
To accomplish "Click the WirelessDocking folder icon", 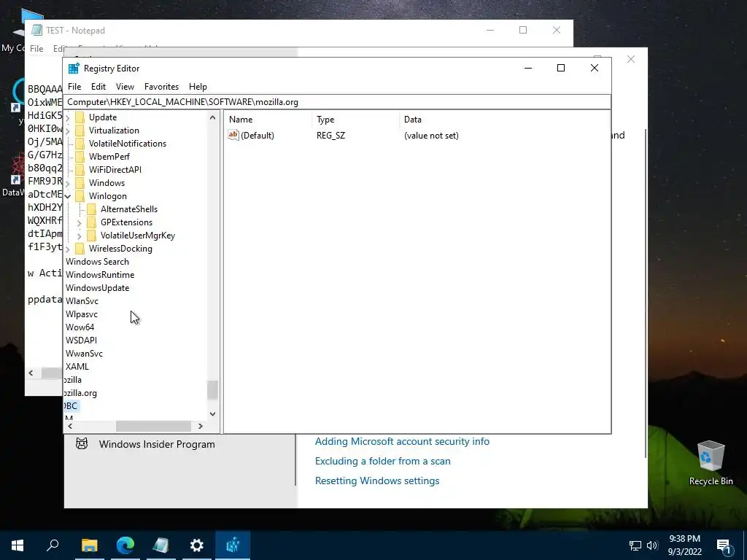I will 80,249.
